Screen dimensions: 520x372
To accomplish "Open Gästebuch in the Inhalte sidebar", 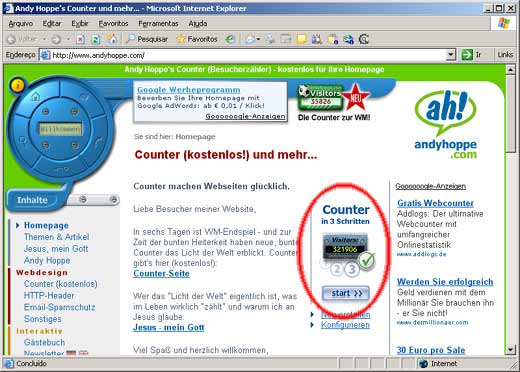I will pos(44,342).
